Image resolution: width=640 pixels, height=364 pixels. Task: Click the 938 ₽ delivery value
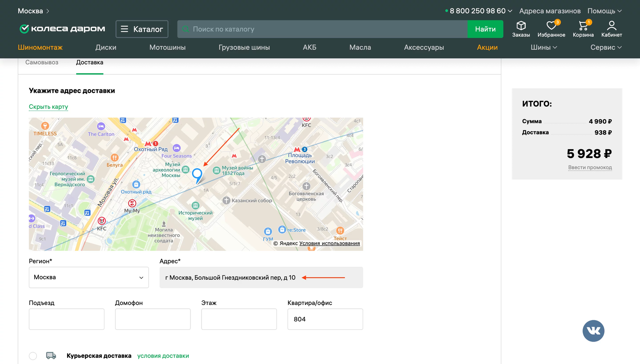point(603,133)
